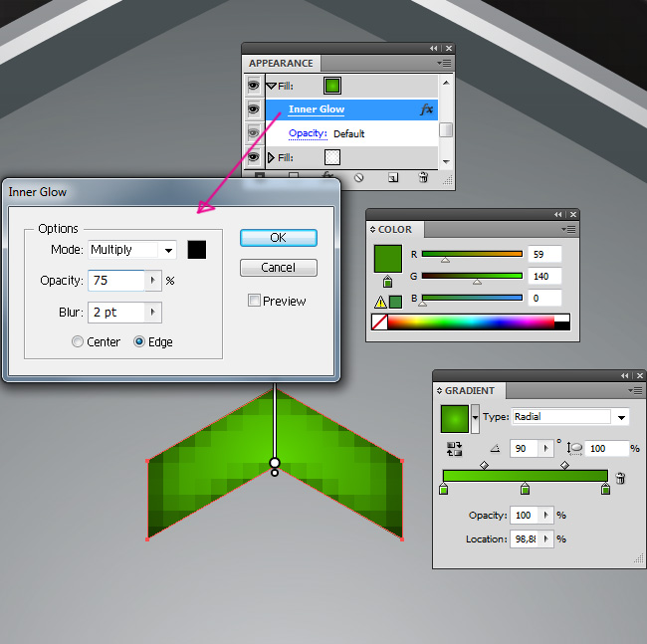Image resolution: width=647 pixels, height=644 pixels.
Task: Select the Edge radio button
Action: (139, 341)
